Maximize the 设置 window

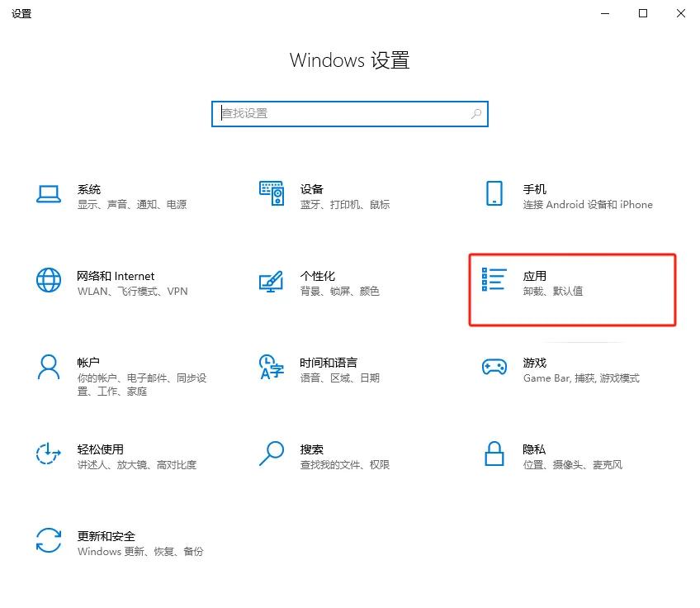(643, 13)
